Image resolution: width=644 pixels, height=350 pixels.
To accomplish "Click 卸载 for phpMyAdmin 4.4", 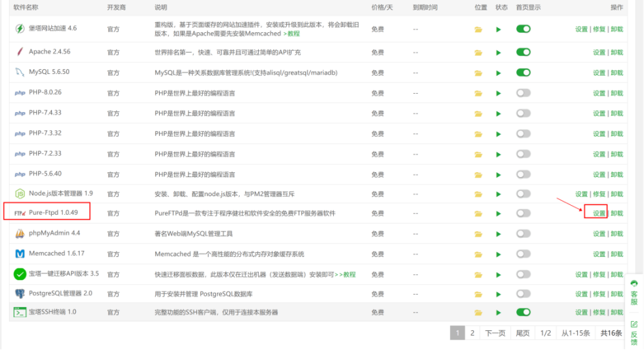I will [617, 234].
